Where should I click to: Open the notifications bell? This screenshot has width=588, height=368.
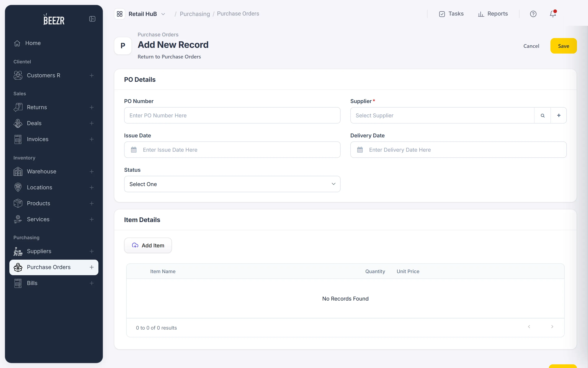pyautogui.click(x=553, y=14)
